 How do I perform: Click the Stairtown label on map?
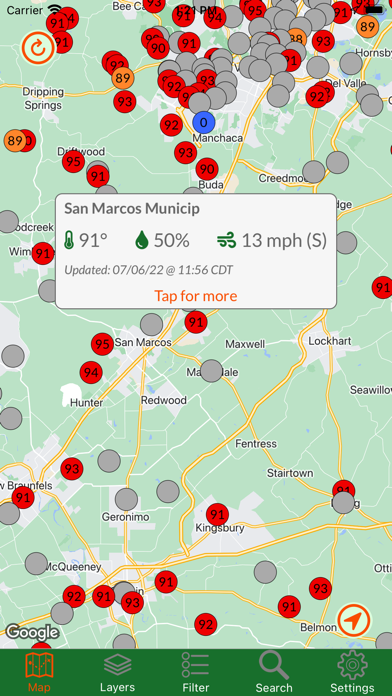[x=290, y=473]
